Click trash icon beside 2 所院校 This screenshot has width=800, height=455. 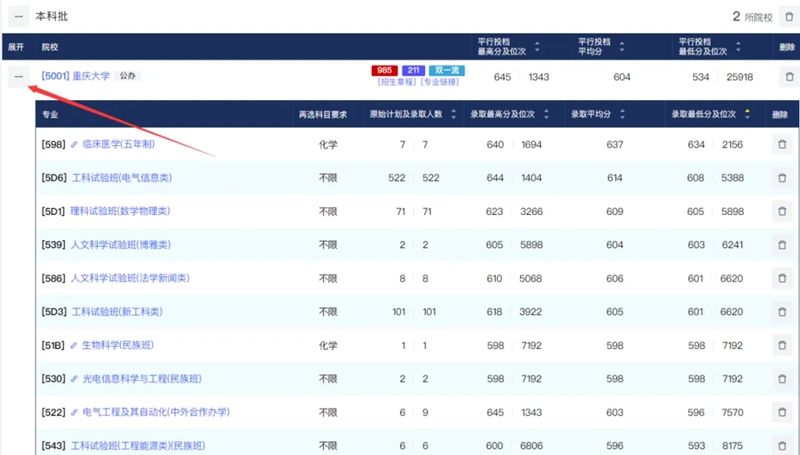[x=788, y=17]
